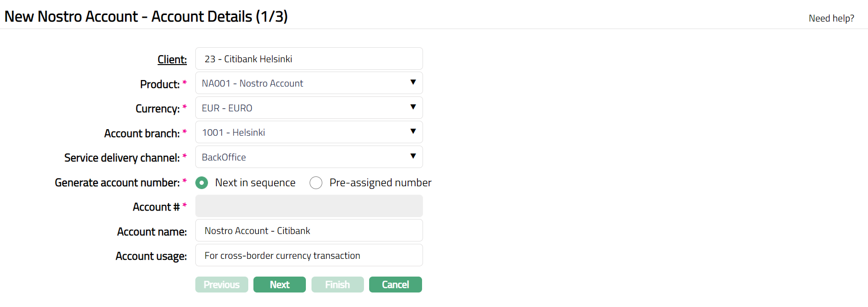Expand the Currency dropdown
Image resolution: width=868 pixels, height=307 pixels.
308,108
